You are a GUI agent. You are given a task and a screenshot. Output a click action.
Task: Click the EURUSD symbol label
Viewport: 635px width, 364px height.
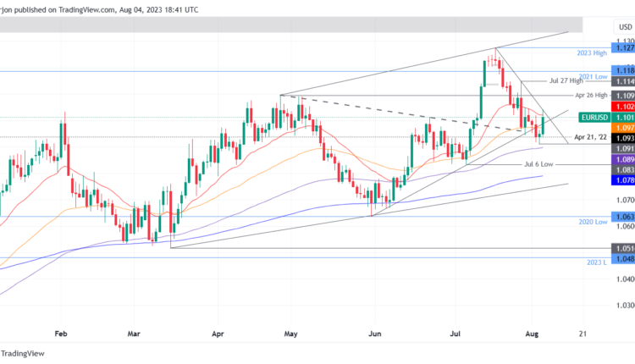click(x=593, y=118)
